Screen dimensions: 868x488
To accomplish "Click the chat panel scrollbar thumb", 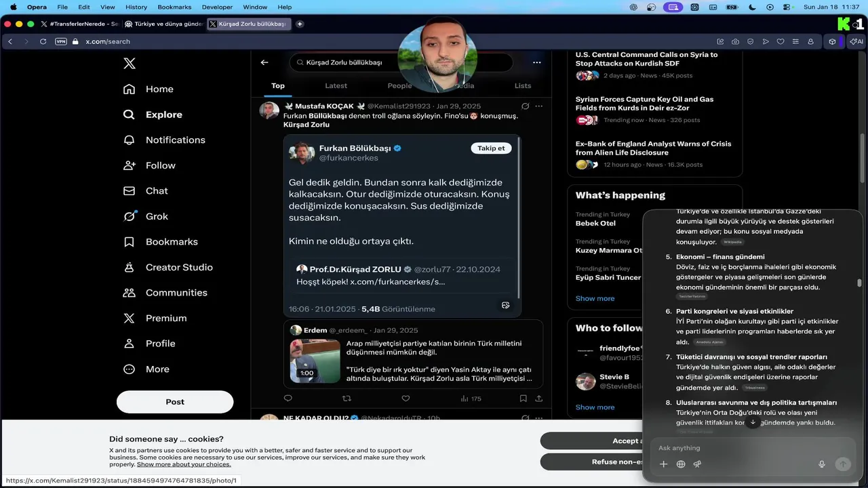I will [x=859, y=283].
